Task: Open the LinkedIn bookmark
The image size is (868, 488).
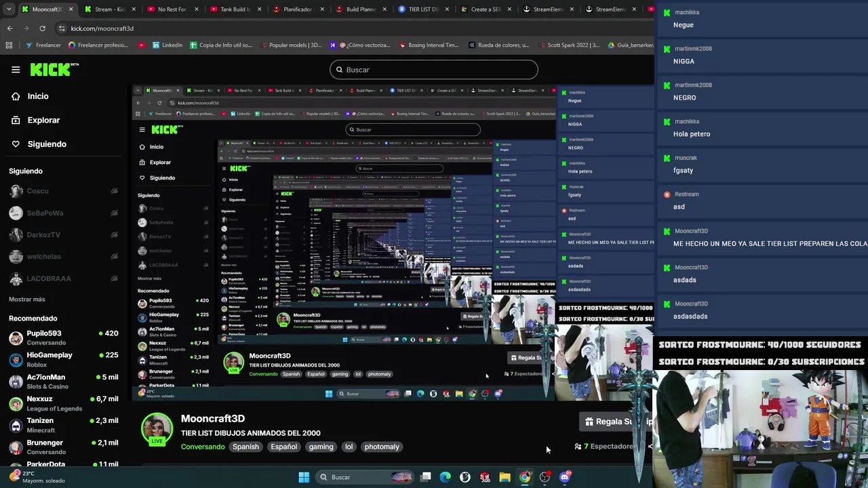Action: tap(167, 45)
